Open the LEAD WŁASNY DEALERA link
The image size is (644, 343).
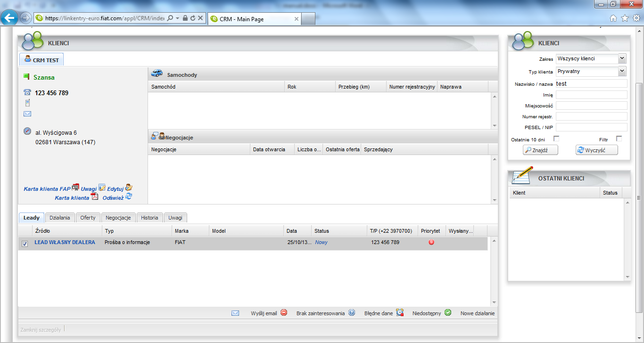65,242
